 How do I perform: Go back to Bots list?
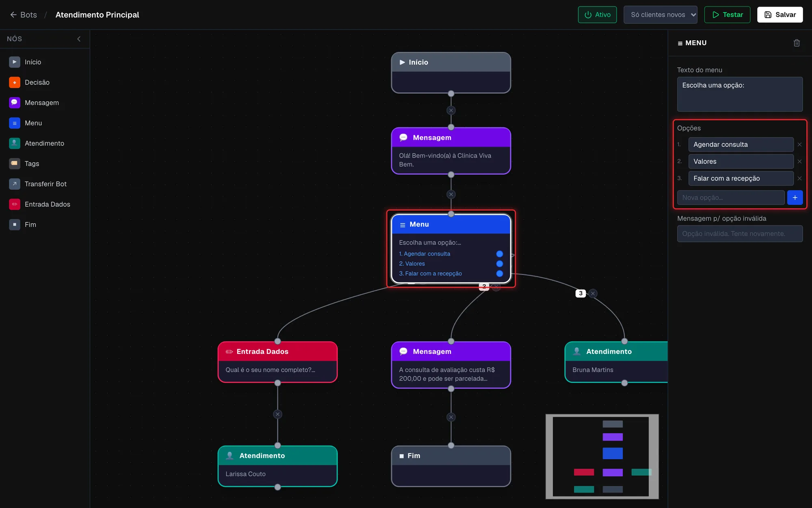click(x=24, y=15)
